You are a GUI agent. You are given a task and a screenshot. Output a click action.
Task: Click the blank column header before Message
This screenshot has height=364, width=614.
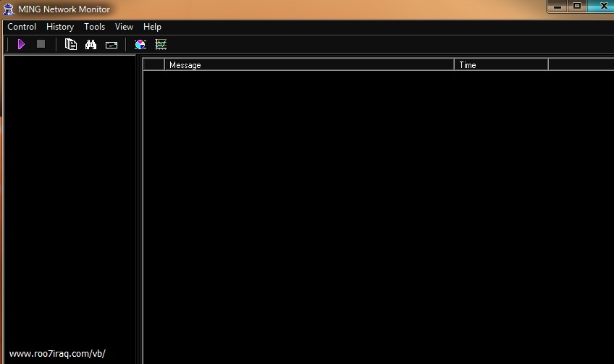pyautogui.click(x=153, y=65)
